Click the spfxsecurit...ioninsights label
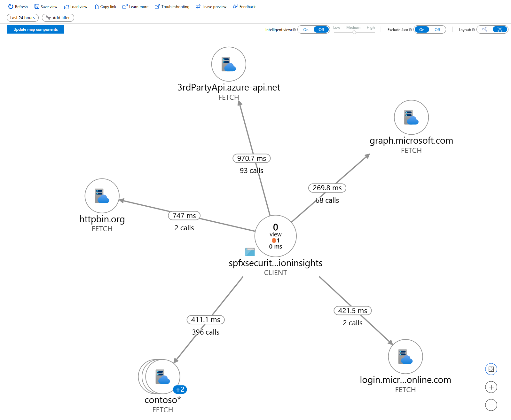Viewport: 511px width, 420px height. pyautogui.click(x=276, y=263)
